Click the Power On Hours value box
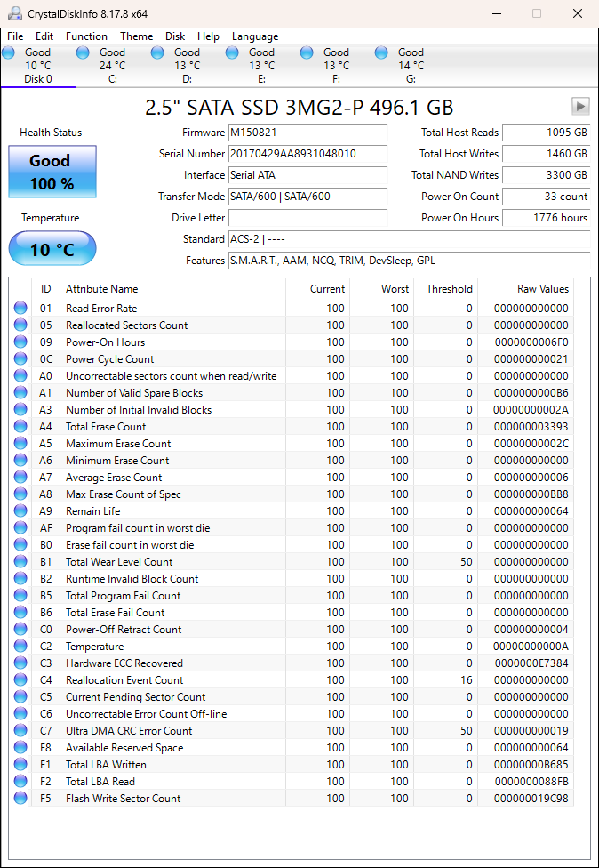This screenshot has width=599, height=868. pyautogui.click(x=547, y=218)
